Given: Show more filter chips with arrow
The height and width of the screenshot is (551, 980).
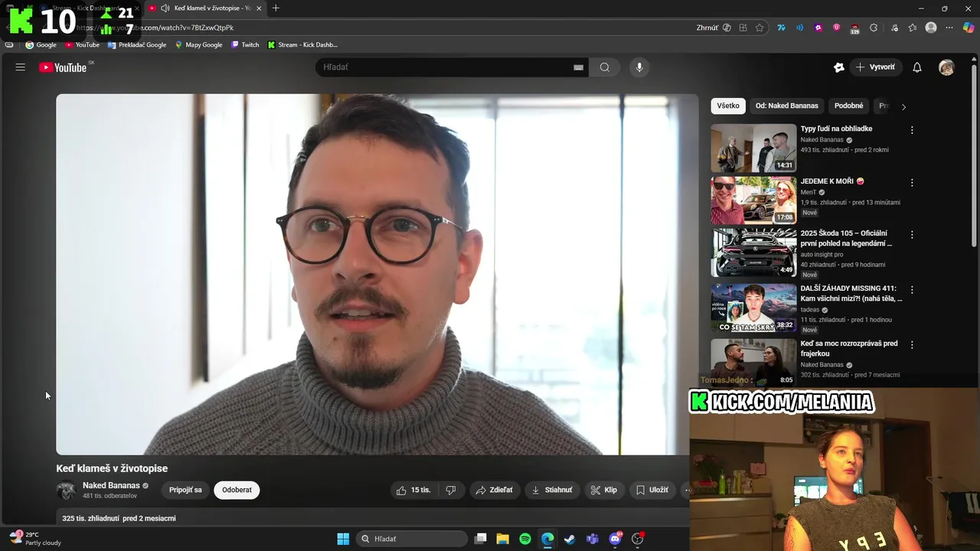Looking at the screenshot, I should click(x=903, y=106).
